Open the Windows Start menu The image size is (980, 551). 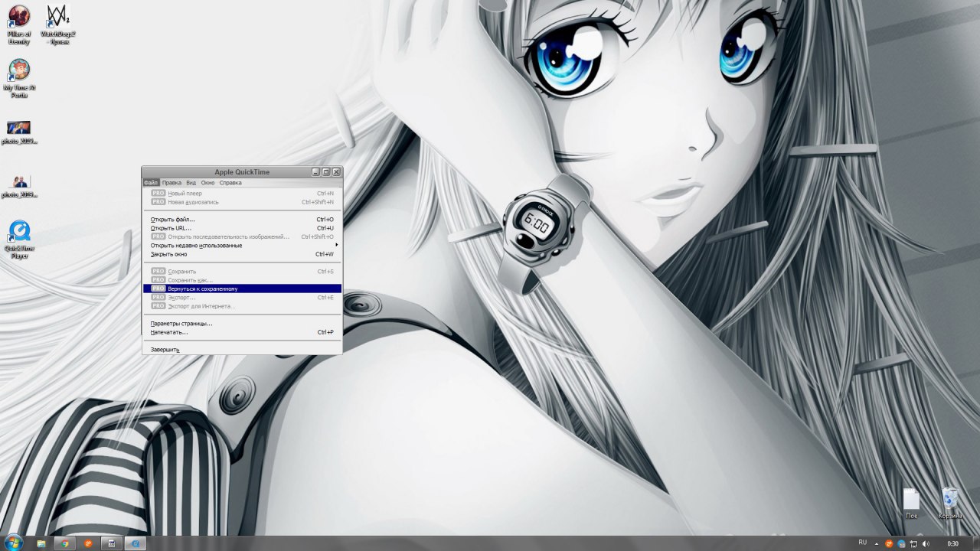tap(14, 543)
